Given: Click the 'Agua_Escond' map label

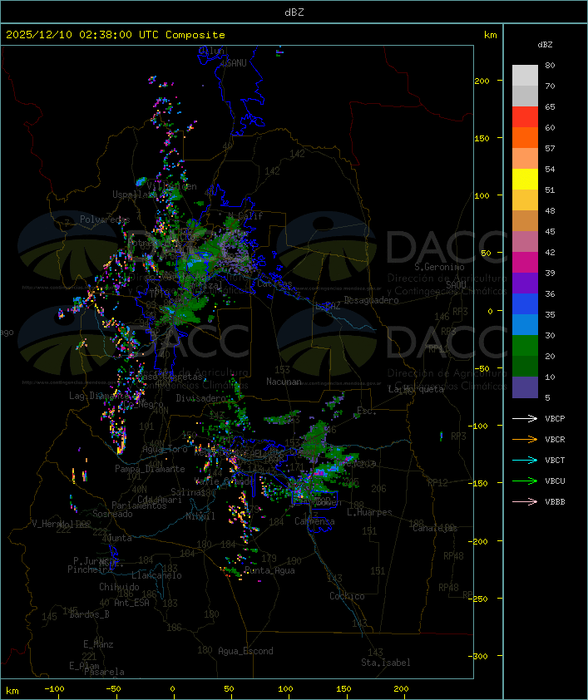Looking at the screenshot, I should [245, 651].
